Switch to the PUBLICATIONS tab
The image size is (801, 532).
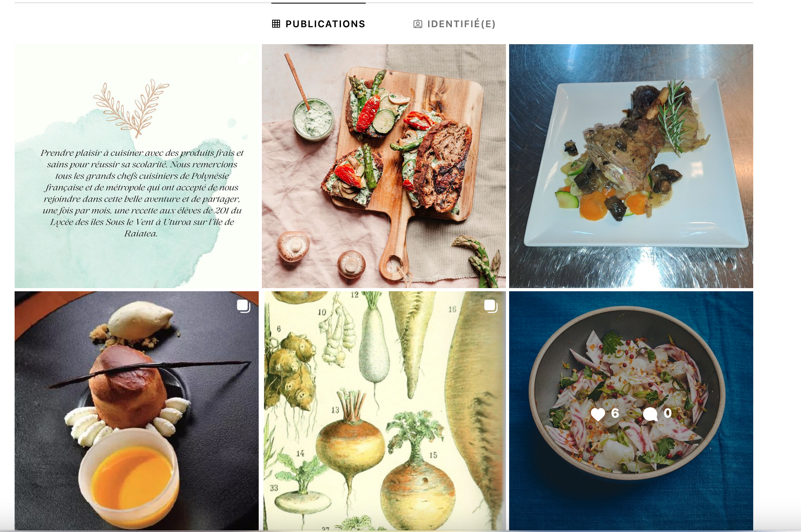pos(319,24)
